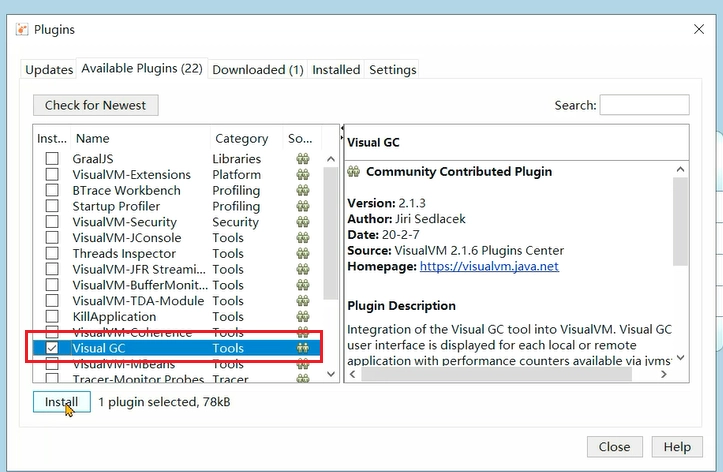Click the source icon in Visual GC row
The image size is (723, 472).
[x=303, y=348]
